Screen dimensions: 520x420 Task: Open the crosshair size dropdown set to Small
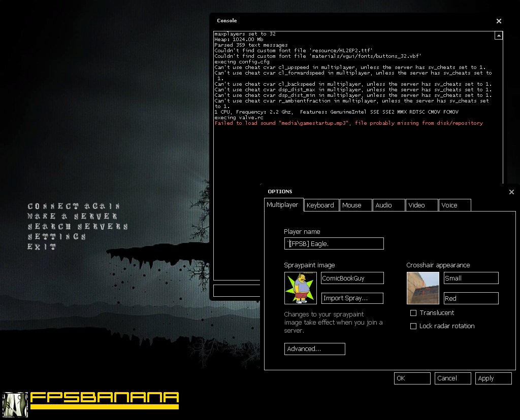coord(471,278)
